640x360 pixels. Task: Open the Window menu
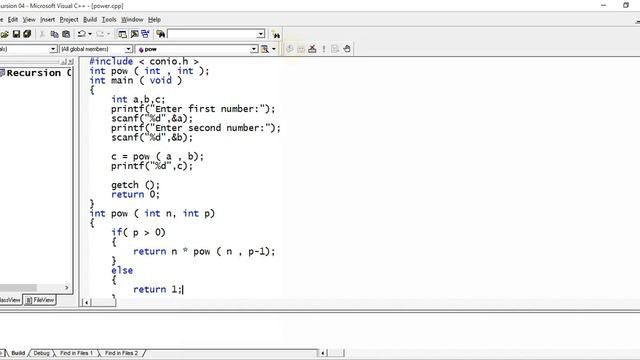(x=132, y=20)
